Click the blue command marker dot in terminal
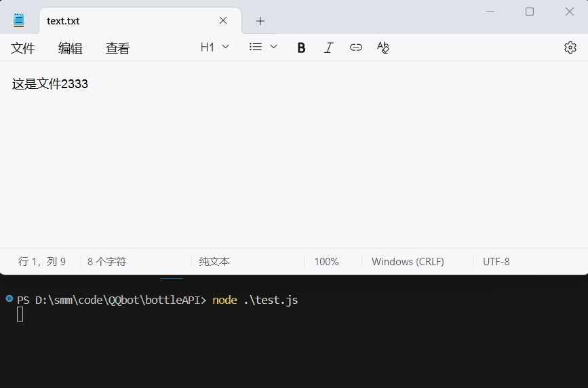Viewport: 588px width, 388px height. pyautogui.click(x=9, y=298)
